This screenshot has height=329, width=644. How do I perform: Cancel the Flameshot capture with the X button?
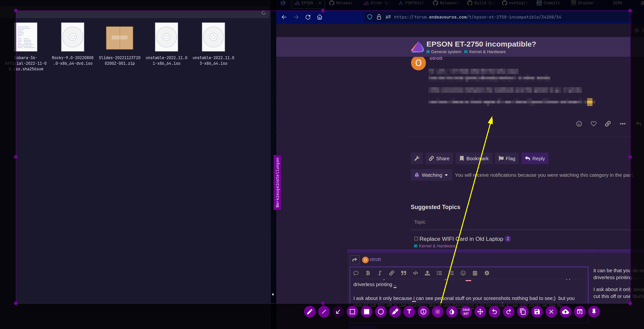[x=551, y=311]
